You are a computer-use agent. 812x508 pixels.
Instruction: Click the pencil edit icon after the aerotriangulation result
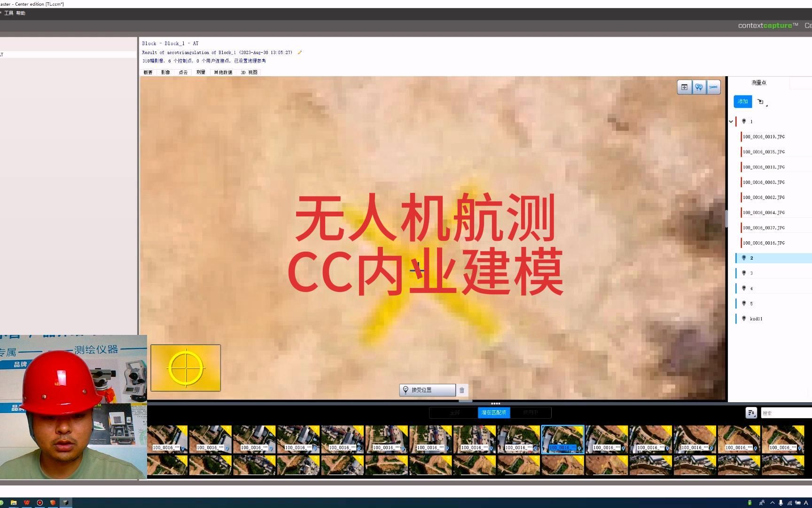coord(299,52)
